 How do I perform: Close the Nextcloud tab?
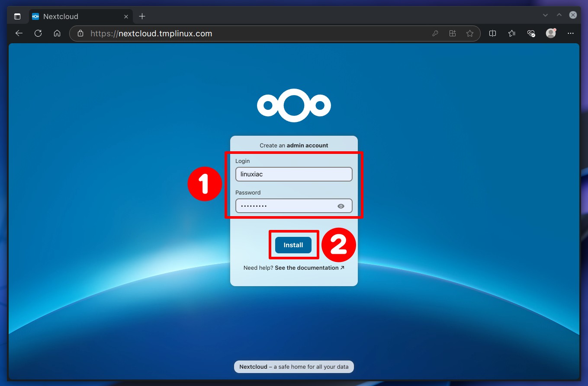tap(126, 16)
